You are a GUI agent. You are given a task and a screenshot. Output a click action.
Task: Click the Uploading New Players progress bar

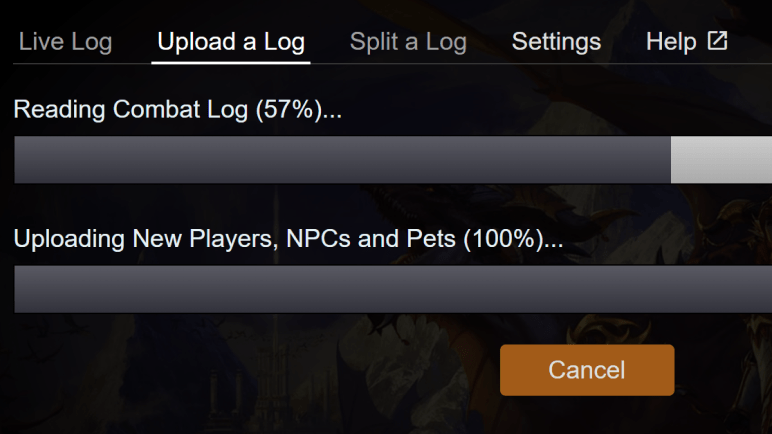tap(392, 290)
